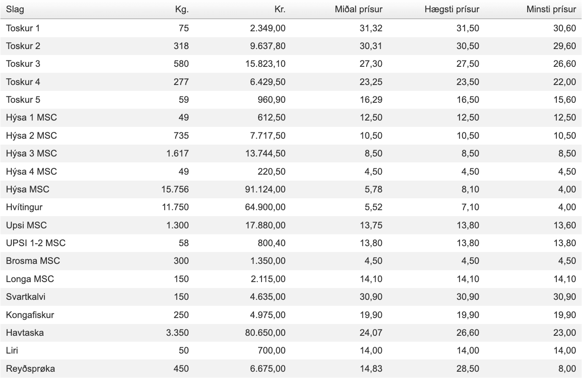The image size is (588, 384).
Task: Click the Slag column header
Action: [x=15, y=9]
